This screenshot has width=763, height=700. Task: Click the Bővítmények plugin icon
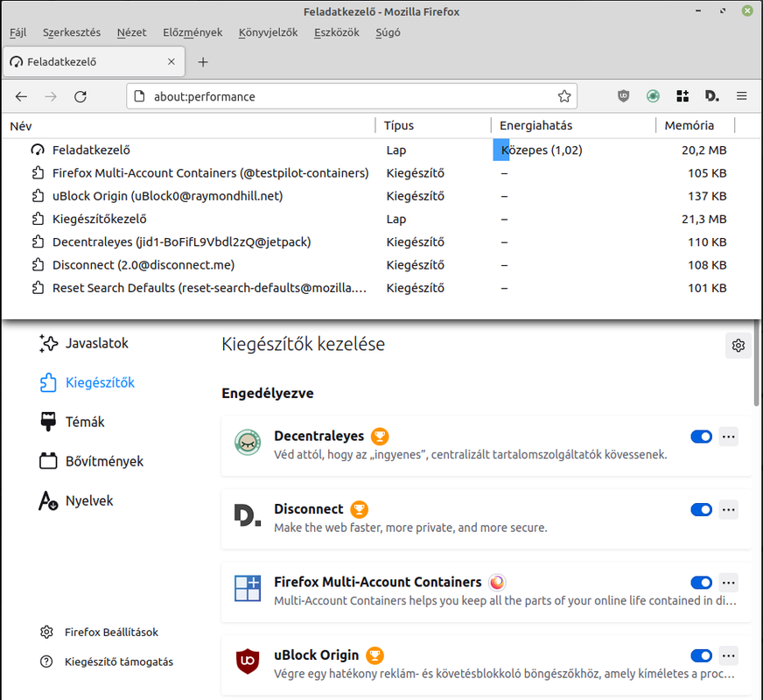click(48, 460)
